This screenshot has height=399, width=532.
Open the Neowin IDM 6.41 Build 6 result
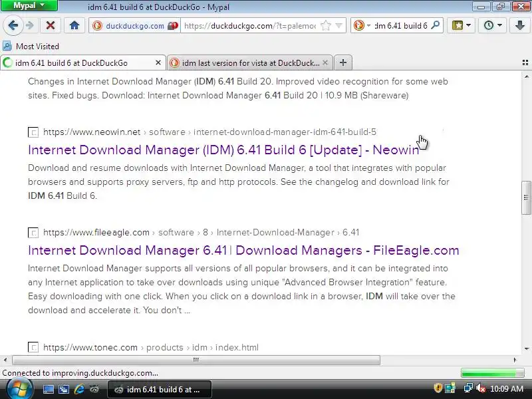(223, 150)
